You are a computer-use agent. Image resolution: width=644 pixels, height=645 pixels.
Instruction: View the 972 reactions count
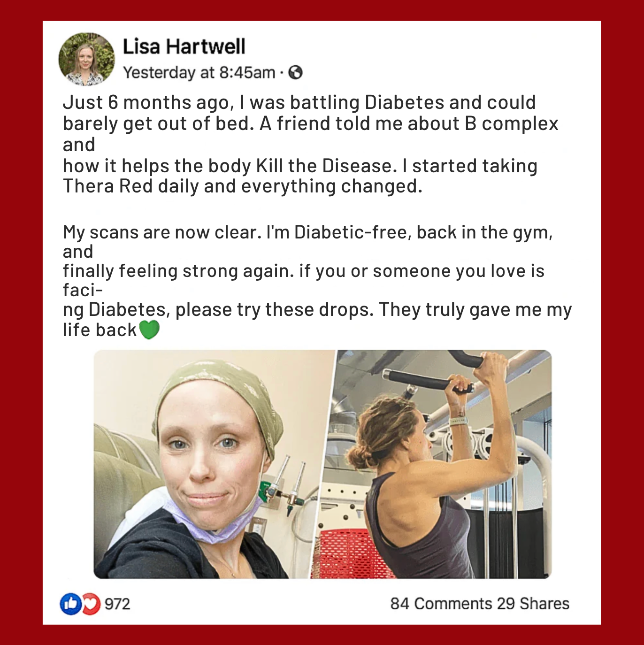[x=117, y=604]
